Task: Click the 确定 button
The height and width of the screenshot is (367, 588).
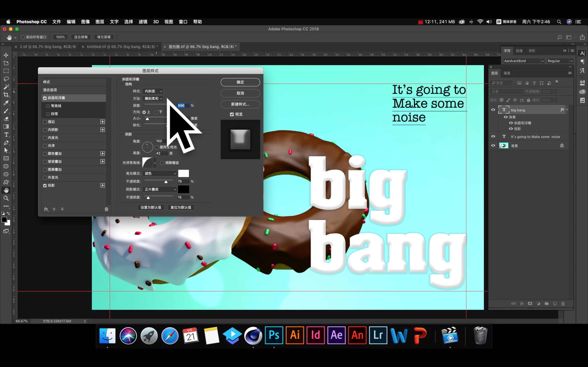Action: pos(240,82)
